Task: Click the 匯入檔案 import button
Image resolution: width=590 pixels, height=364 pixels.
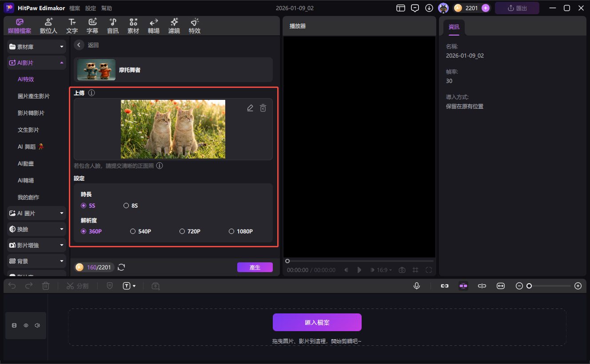Action: tap(317, 322)
